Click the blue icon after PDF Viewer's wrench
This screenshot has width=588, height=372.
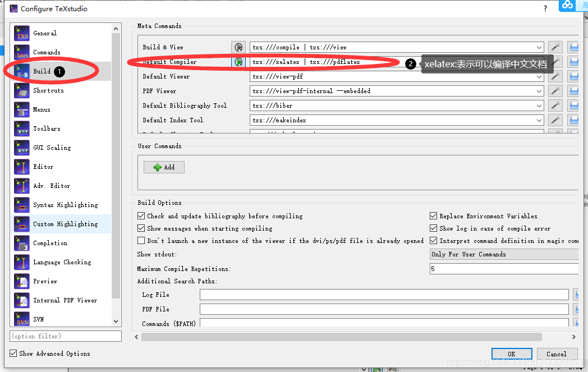(573, 91)
